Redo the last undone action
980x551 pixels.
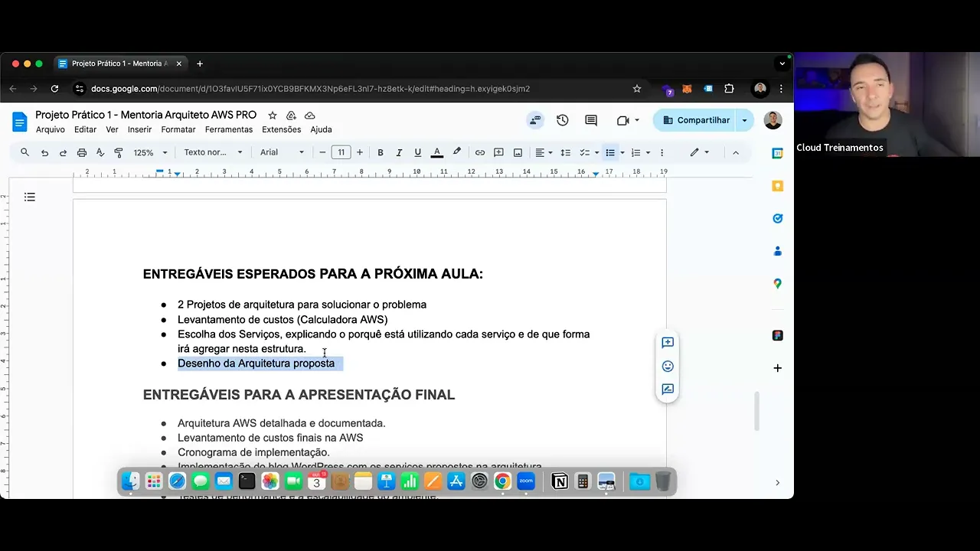pos(63,152)
